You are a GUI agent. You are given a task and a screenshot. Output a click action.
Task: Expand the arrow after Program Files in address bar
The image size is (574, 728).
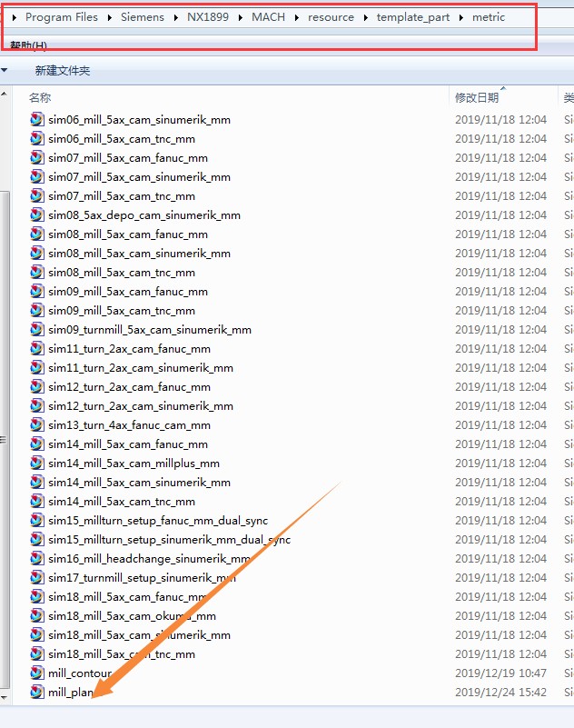[110, 17]
